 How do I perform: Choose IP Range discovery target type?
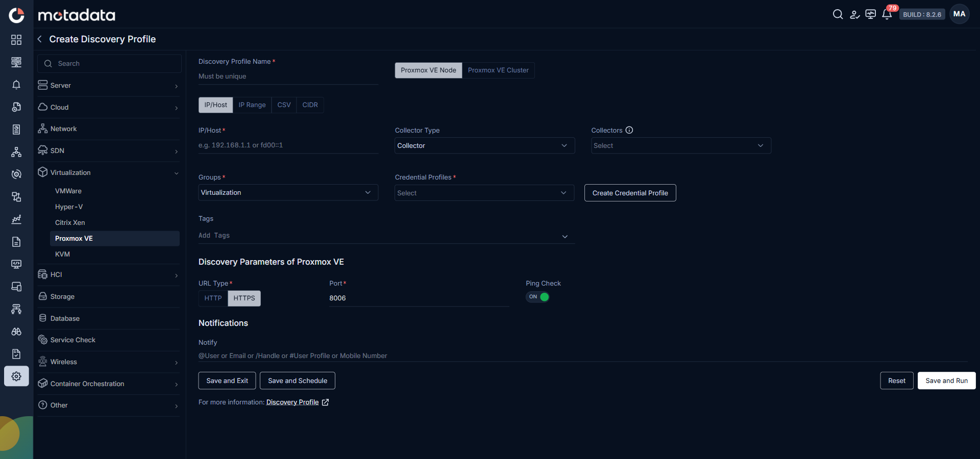pos(252,105)
